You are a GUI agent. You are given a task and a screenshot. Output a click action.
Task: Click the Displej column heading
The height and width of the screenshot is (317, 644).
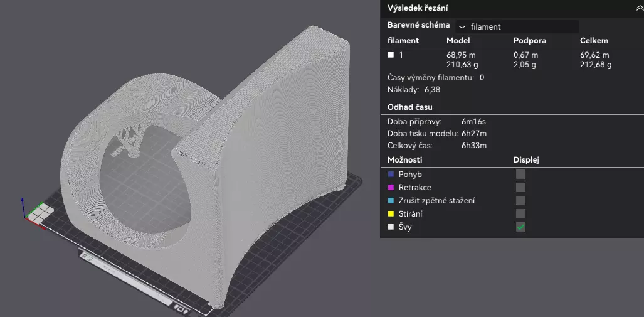pyautogui.click(x=526, y=160)
